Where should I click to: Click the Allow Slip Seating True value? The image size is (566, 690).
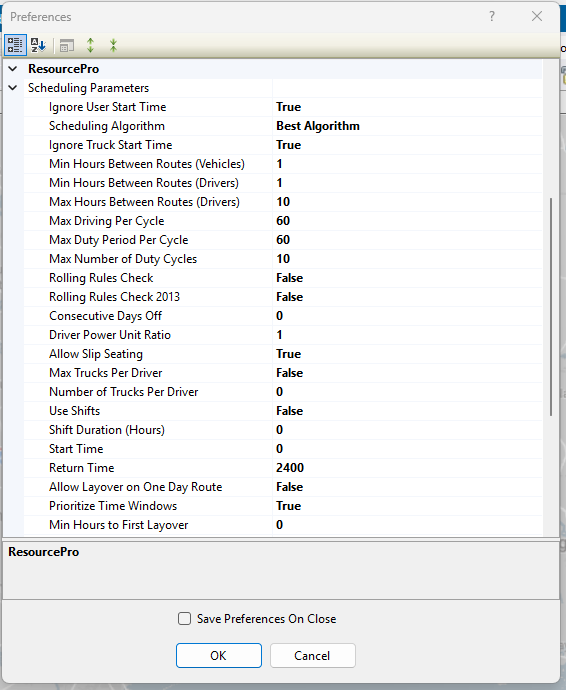coord(289,353)
